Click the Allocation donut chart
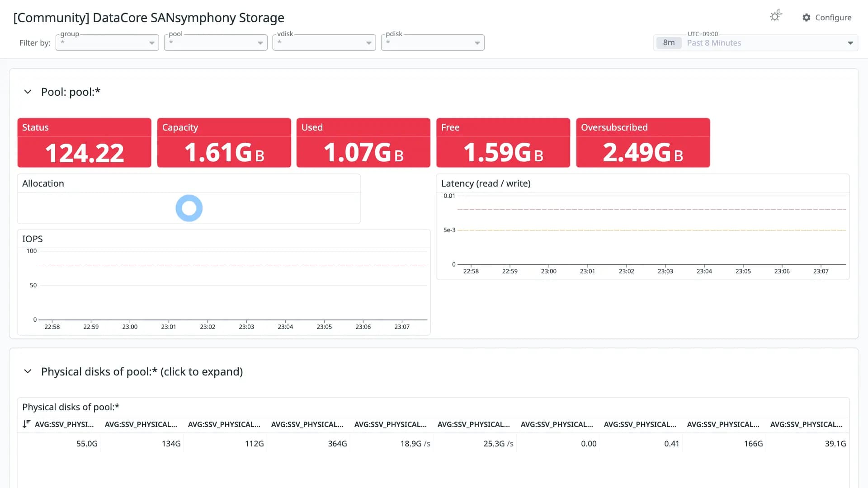 [x=189, y=208]
